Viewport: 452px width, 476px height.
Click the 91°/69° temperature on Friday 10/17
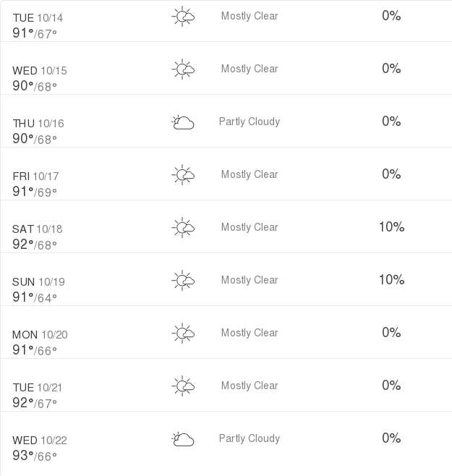click(x=35, y=192)
